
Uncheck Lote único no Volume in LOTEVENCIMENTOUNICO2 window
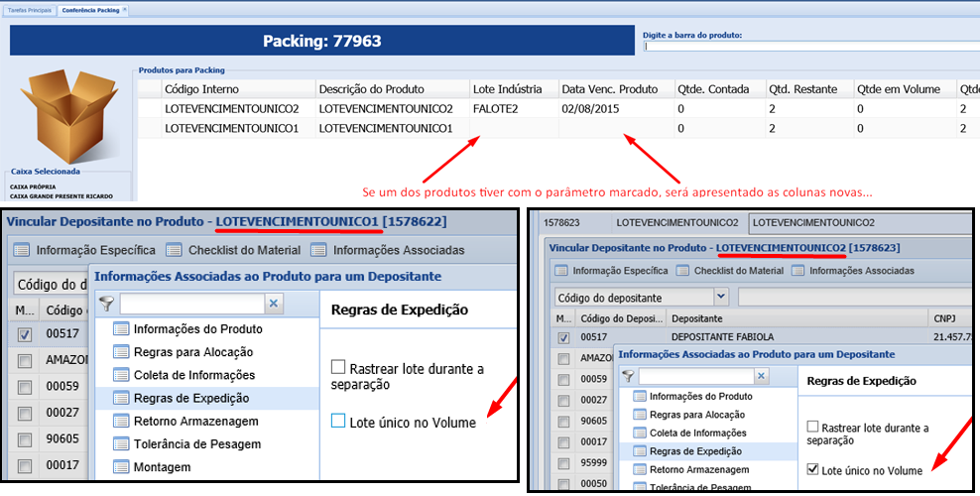tap(812, 468)
